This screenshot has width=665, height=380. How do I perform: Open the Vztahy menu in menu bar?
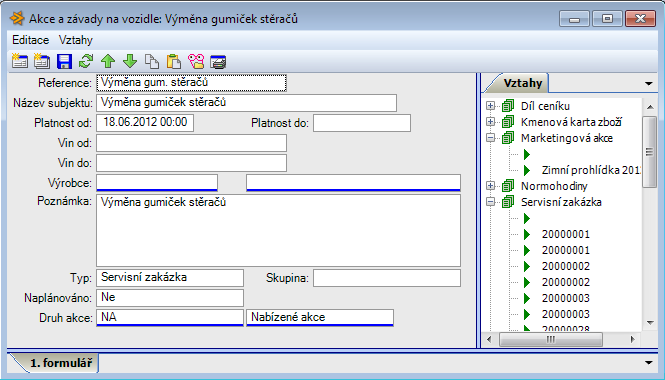pos(75,40)
